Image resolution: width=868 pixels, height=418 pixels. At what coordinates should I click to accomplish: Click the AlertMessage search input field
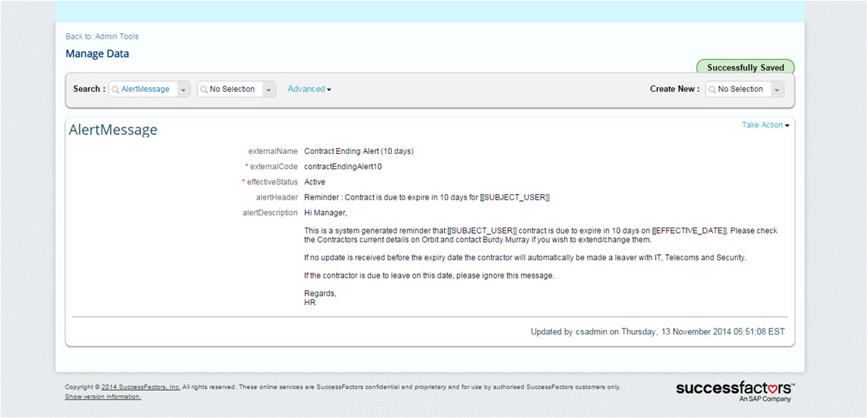tap(145, 89)
